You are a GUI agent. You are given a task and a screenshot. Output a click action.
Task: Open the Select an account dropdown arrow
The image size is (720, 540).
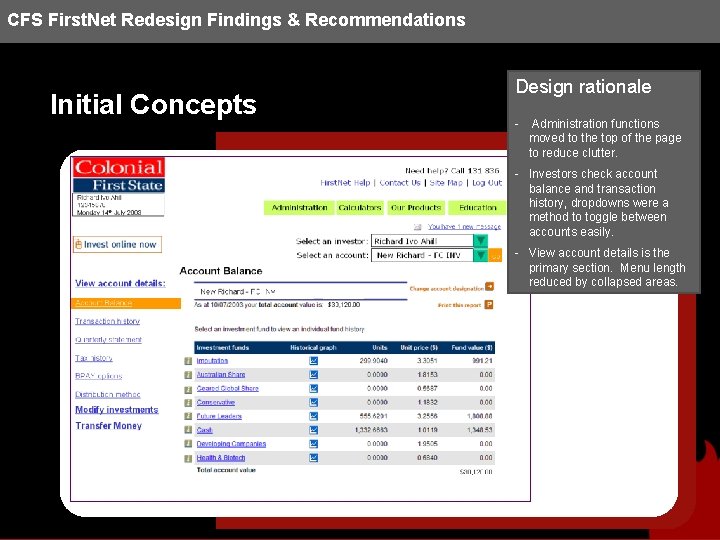pos(480,255)
